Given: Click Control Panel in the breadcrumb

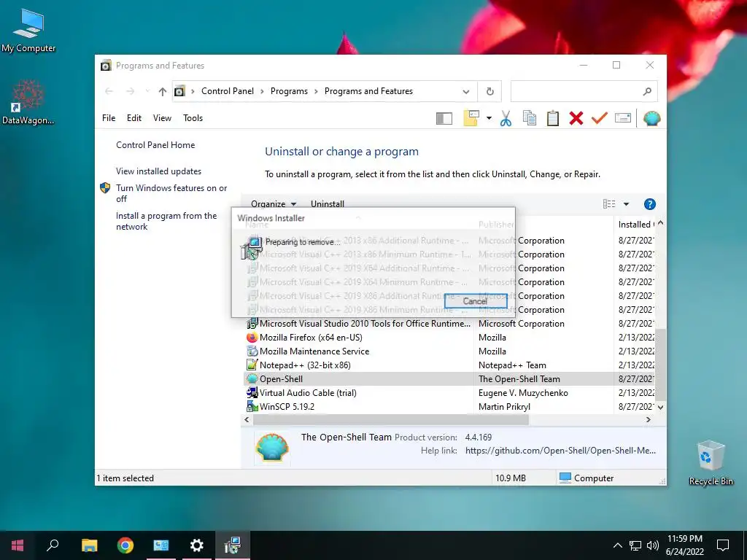Looking at the screenshot, I should pyautogui.click(x=228, y=91).
